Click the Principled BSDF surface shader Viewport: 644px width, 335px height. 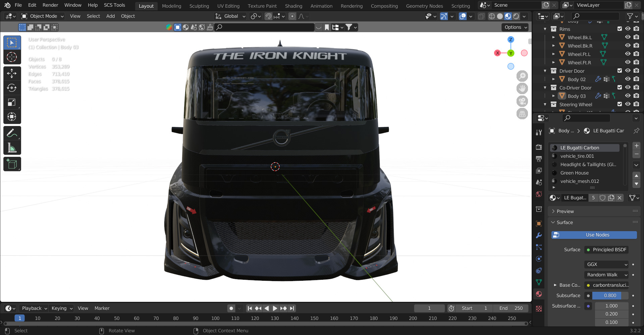point(606,250)
